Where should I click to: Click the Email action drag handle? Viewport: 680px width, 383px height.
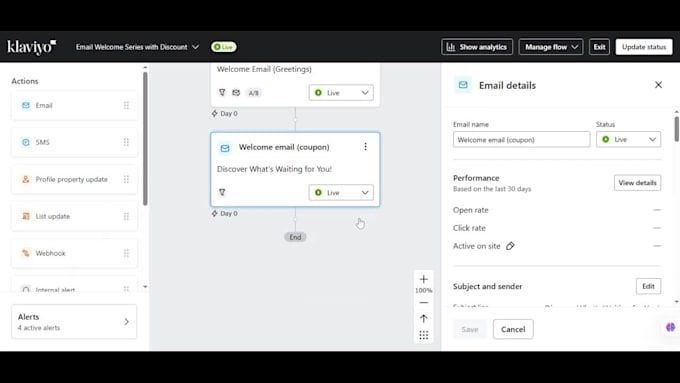click(126, 105)
